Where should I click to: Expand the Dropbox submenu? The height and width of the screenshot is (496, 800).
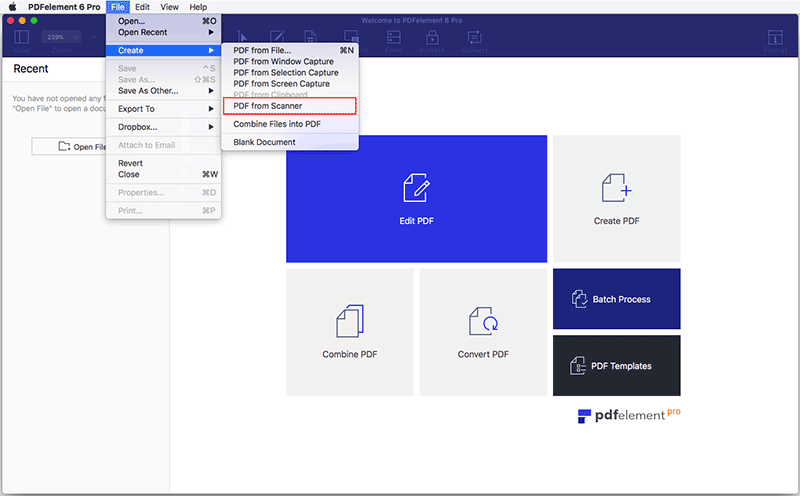163,127
